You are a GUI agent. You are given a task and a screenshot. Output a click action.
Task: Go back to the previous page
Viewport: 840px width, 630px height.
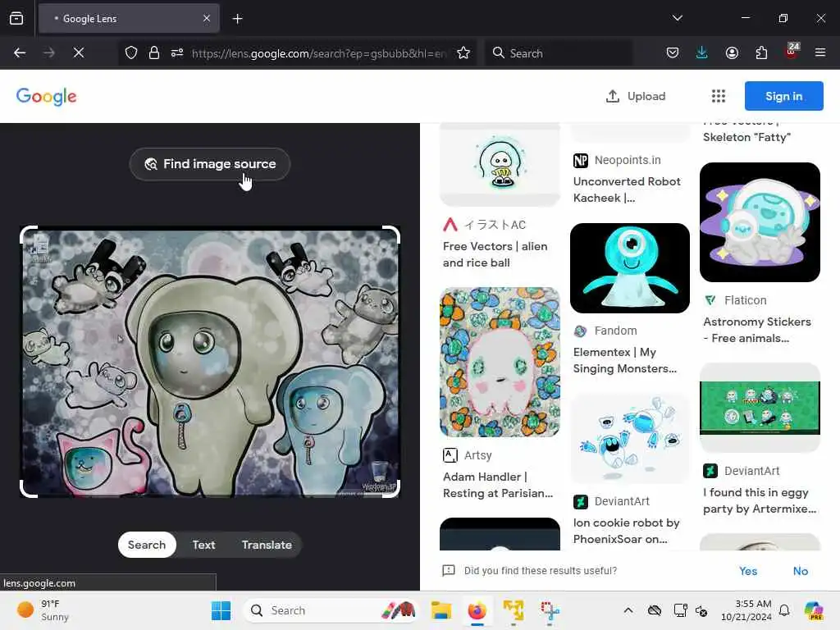point(20,52)
